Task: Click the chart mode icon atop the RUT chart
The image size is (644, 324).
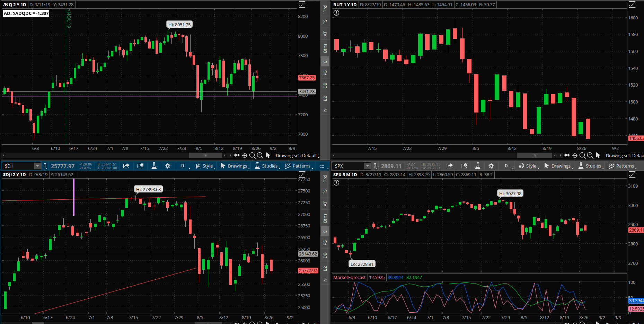Action: pyautogui.click(x=632, y=4)
